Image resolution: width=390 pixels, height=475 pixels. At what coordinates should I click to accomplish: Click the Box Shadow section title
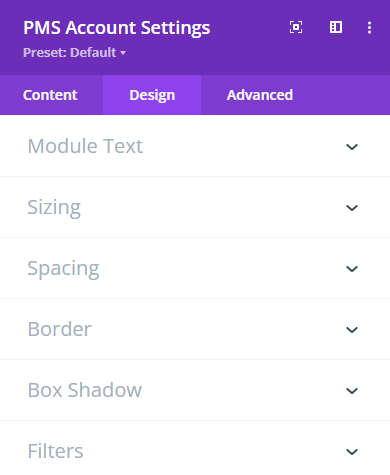85,390
